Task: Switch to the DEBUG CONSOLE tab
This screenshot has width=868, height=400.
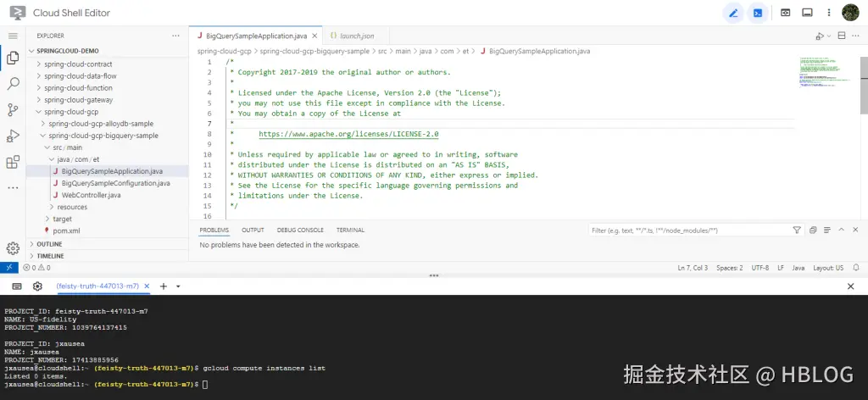Action: tap(300, 231)
